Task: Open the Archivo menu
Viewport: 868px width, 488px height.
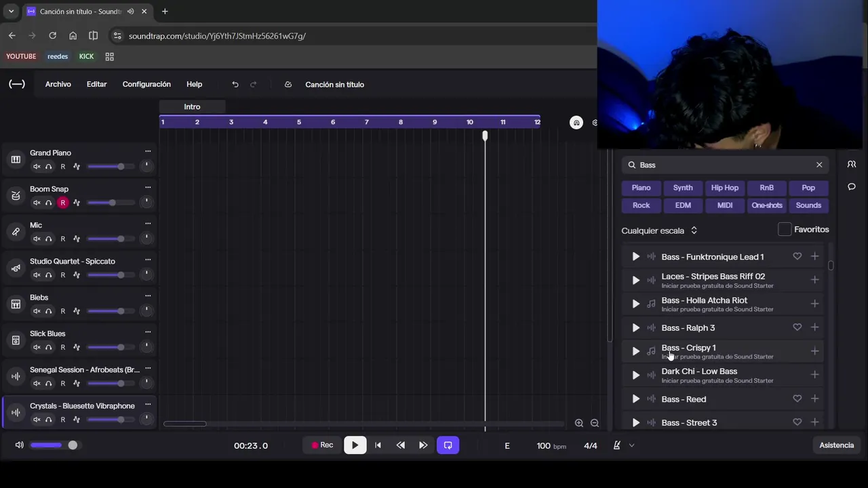Action: point(58,84)
